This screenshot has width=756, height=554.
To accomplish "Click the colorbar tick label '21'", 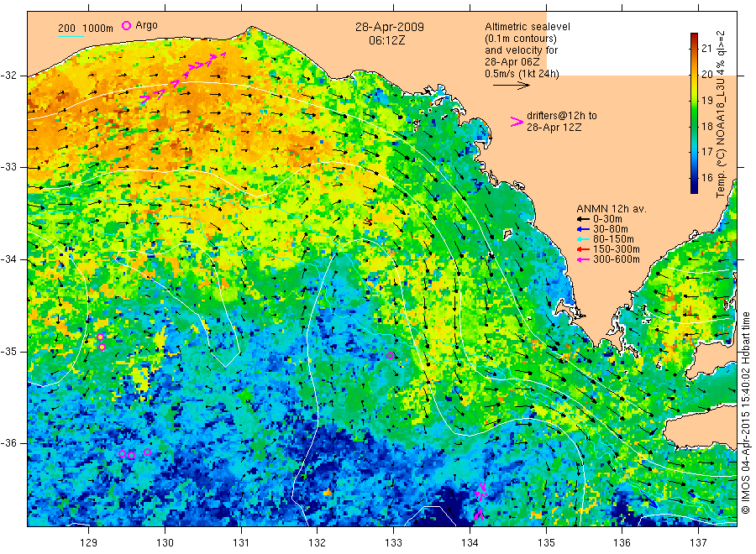I will coord(706,48).
